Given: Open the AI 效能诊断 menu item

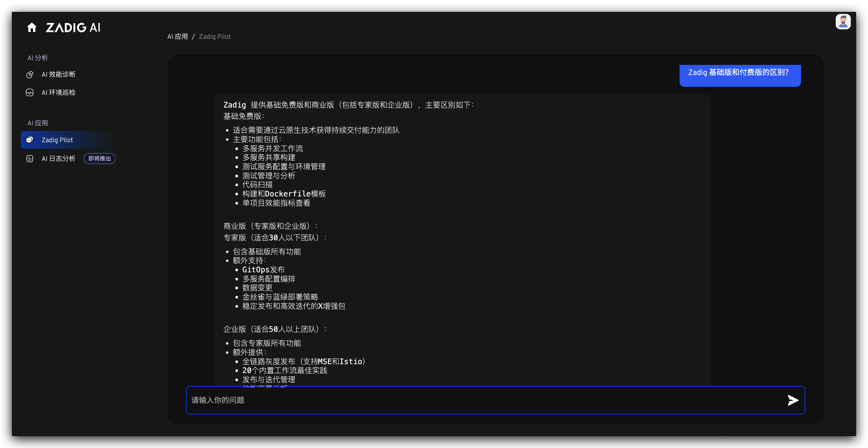Looking at the screenshot, I should point(59,74).
